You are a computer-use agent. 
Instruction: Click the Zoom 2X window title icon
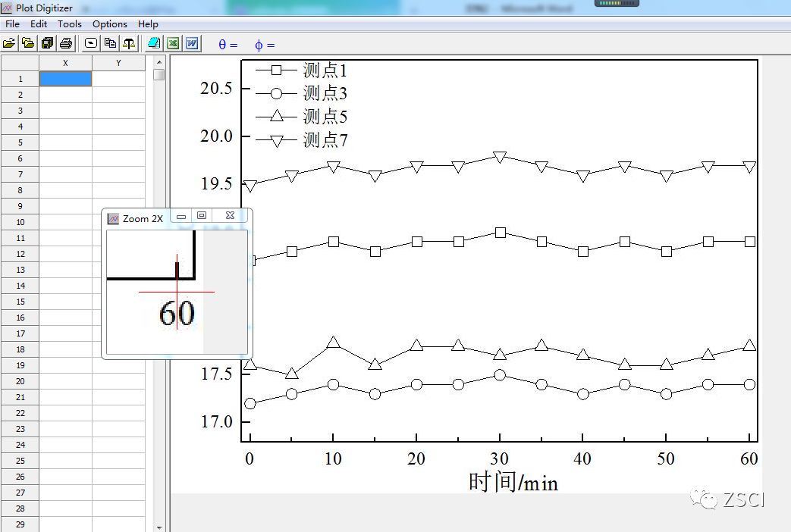pyautogui.click(x=114, y=218)
